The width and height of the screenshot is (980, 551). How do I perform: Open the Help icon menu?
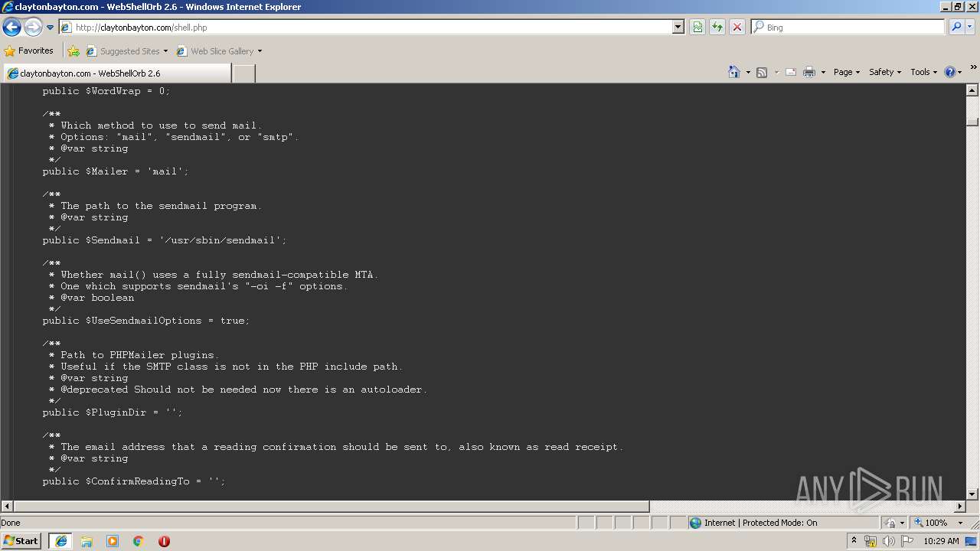point(953,72)
